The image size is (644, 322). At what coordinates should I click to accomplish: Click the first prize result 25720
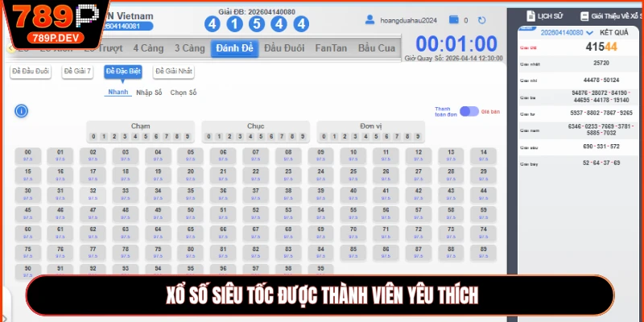[601, 64]
